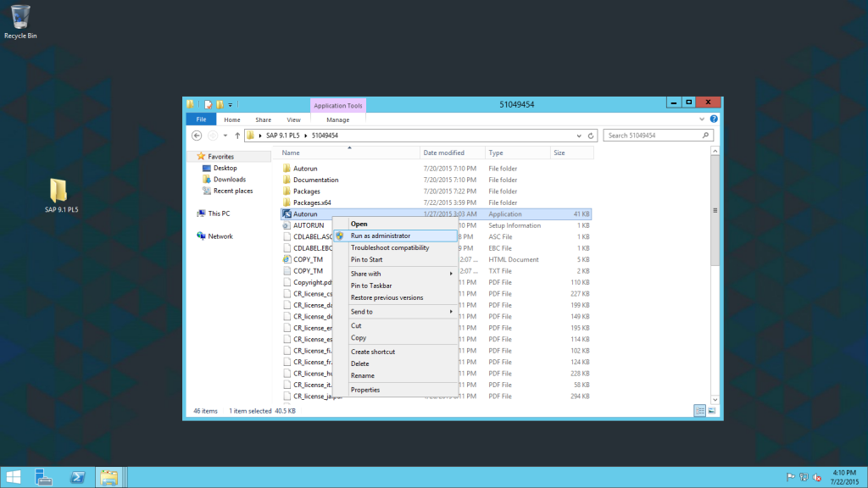This screenshot has width=868, height=488.
Task: Click the network tray icon
Action: pos(804,477)
